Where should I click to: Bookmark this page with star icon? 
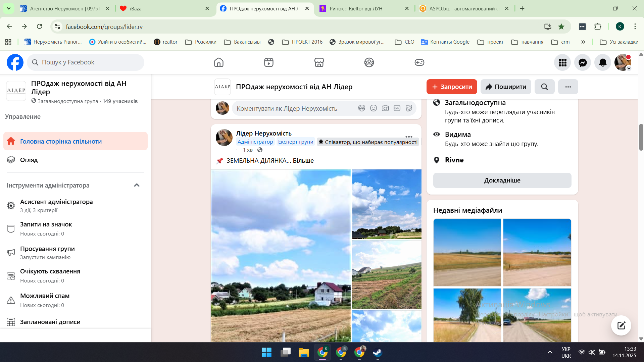[x=561, y=27]
